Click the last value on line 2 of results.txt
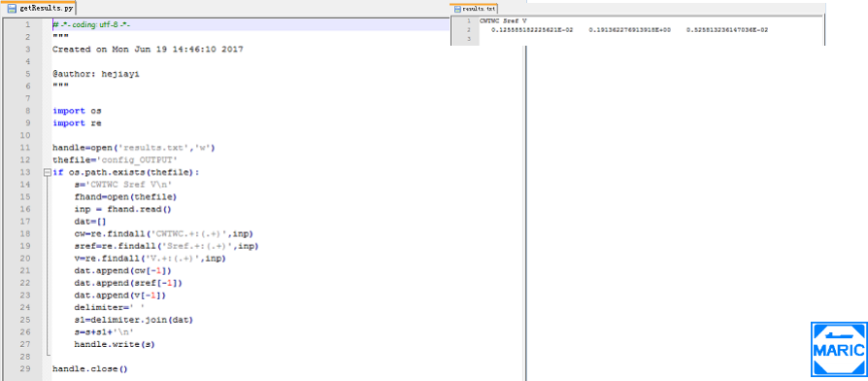The width and height of the screenshot is (868, 381). [x=727, y=30]
